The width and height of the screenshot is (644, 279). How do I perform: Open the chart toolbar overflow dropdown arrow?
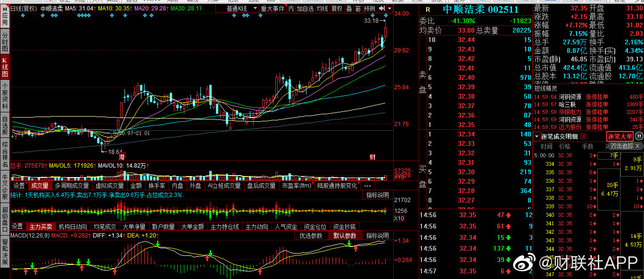point(390,8)
